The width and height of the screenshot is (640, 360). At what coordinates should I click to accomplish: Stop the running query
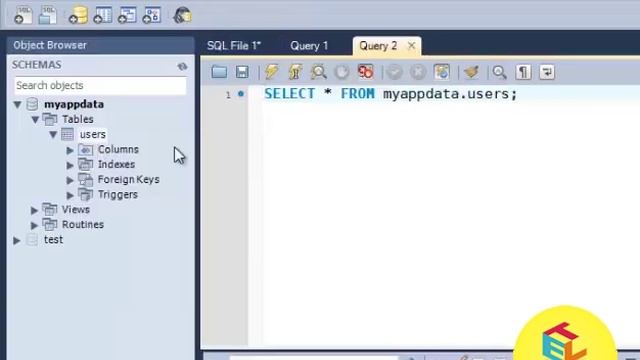[342, 72]
